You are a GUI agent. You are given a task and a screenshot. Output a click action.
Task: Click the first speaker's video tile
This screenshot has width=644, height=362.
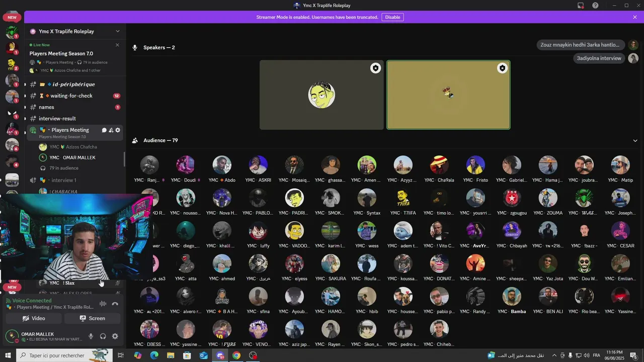(x=321, y=95)
